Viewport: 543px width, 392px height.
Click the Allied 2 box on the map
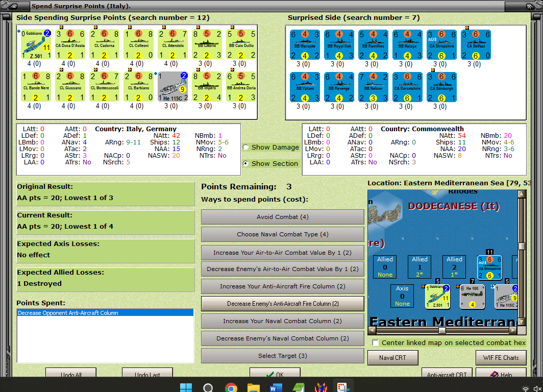pyautogui.click(x=454, y=266)
